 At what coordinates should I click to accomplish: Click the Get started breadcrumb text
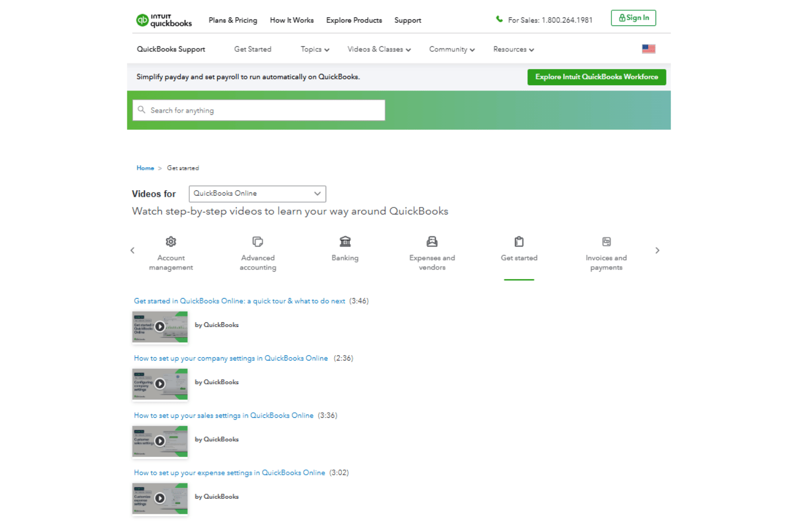[183, 168]
